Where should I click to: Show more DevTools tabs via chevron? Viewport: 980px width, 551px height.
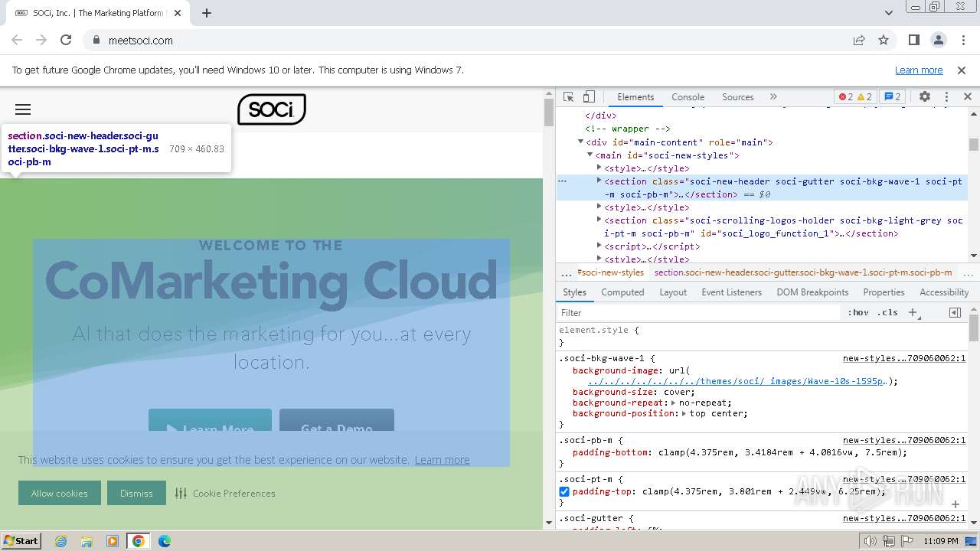click(773, 96)
